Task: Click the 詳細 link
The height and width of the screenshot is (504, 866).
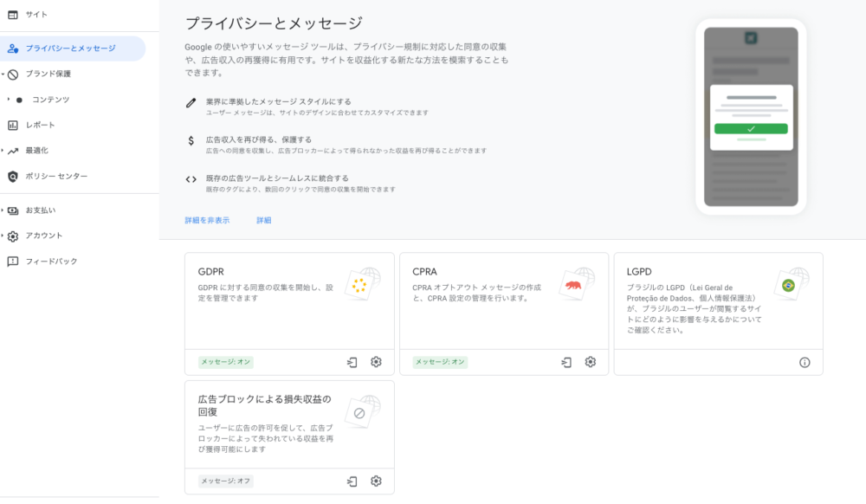Action: click(264, 220)
